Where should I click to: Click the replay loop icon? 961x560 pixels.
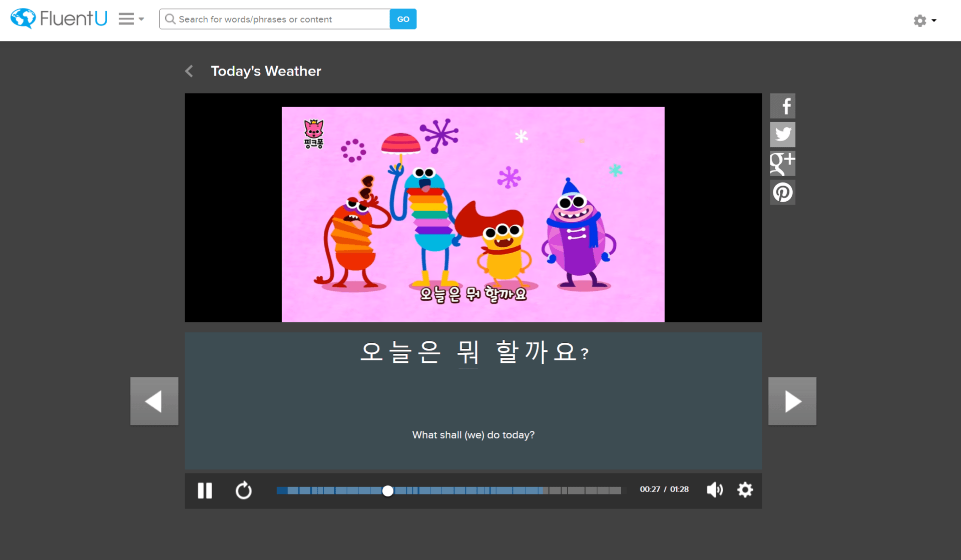244,490
